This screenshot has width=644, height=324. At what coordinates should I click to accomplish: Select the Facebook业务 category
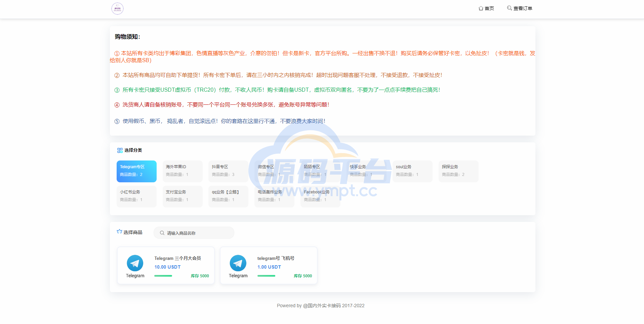pyautogui.click(x=320, y=196)
